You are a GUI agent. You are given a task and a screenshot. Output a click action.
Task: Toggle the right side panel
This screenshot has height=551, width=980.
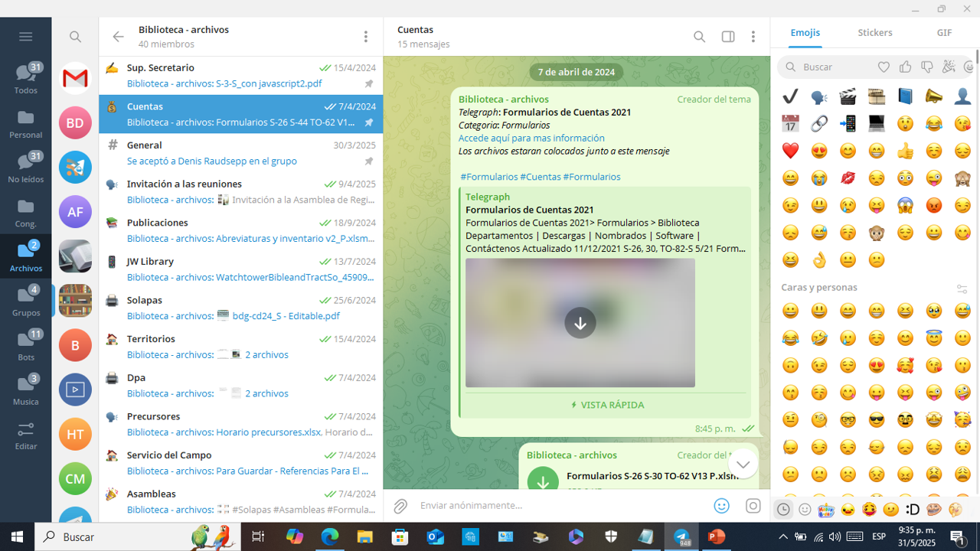[728, 37]
